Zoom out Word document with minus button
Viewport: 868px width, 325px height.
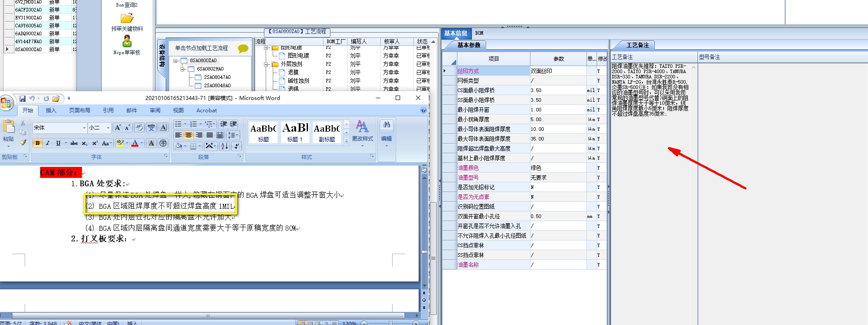[364, 323]
